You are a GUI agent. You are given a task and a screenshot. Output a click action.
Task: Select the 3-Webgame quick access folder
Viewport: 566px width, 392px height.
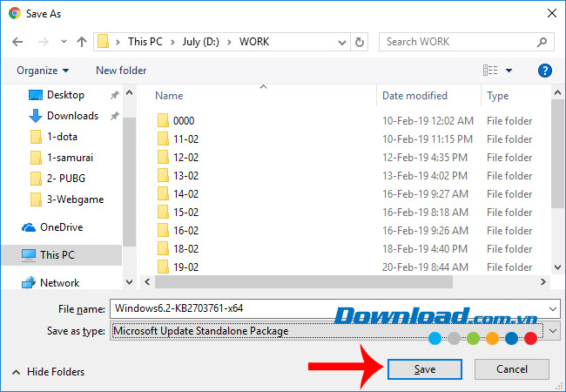[75, 199]
